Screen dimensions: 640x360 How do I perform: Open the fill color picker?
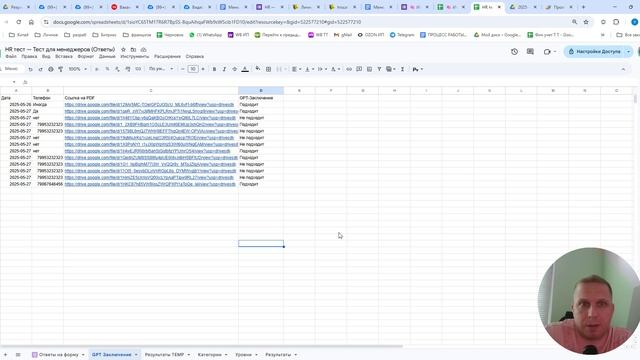(258, 69)
